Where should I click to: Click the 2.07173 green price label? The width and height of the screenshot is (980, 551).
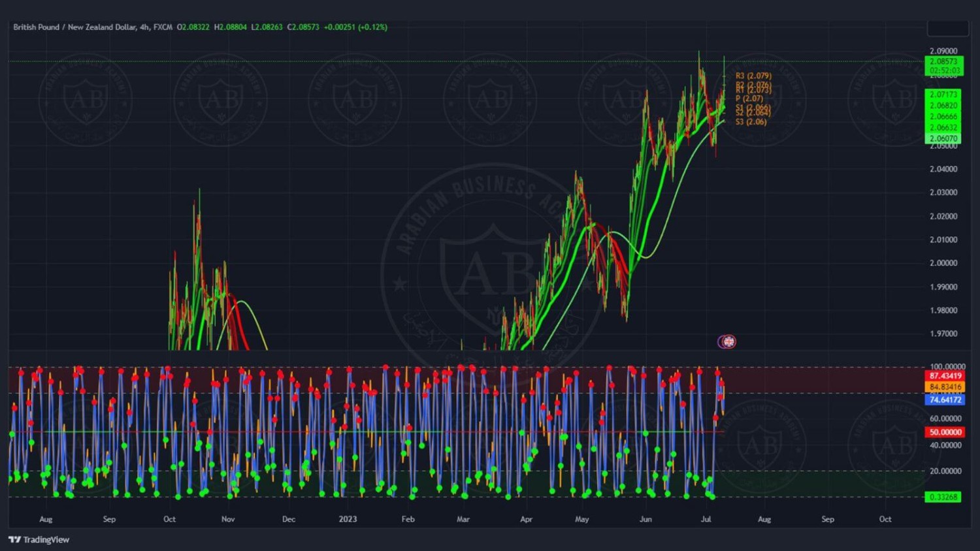(x=943, y=95)
